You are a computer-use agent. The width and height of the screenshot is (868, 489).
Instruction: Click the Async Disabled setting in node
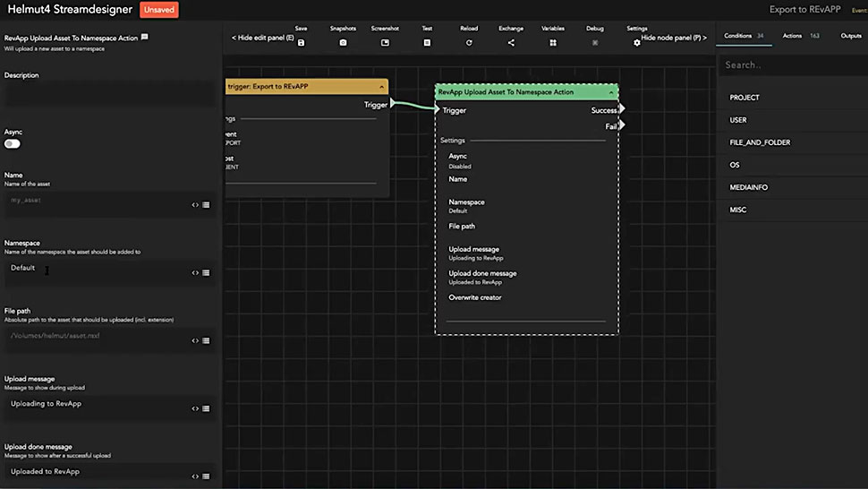[x=459, y=160]
